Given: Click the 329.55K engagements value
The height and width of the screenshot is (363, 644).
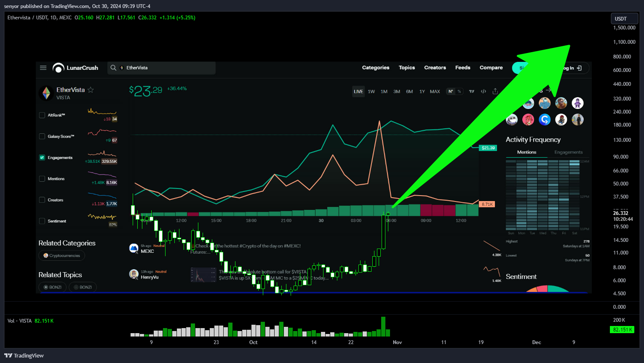Looking at the screenshot, I should [110, 162].
